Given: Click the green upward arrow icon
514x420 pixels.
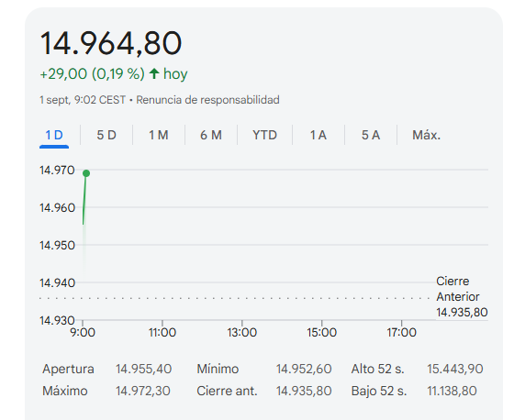Looking at the screenshot, I should coord(154,73).
